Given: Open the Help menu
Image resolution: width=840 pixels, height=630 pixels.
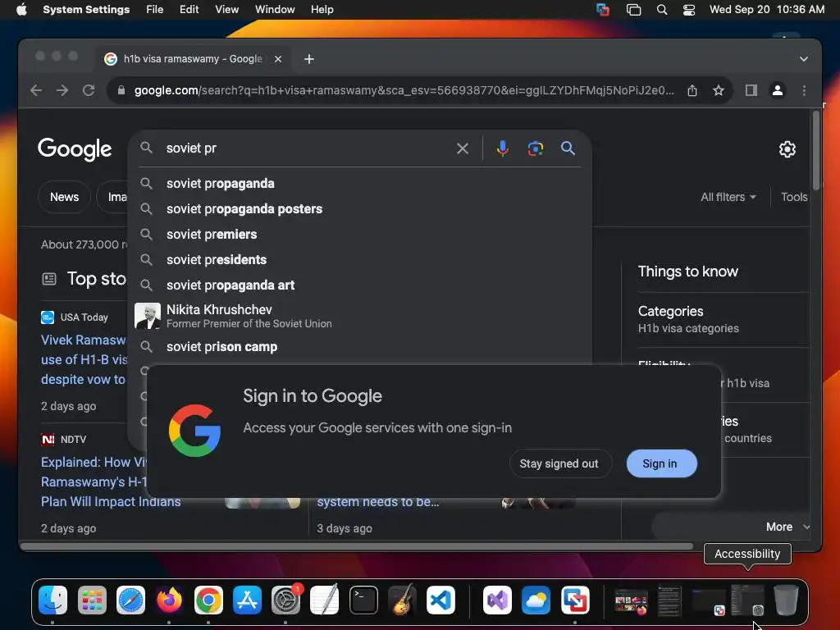Looking at the screenshot, I should coord(322,10).
